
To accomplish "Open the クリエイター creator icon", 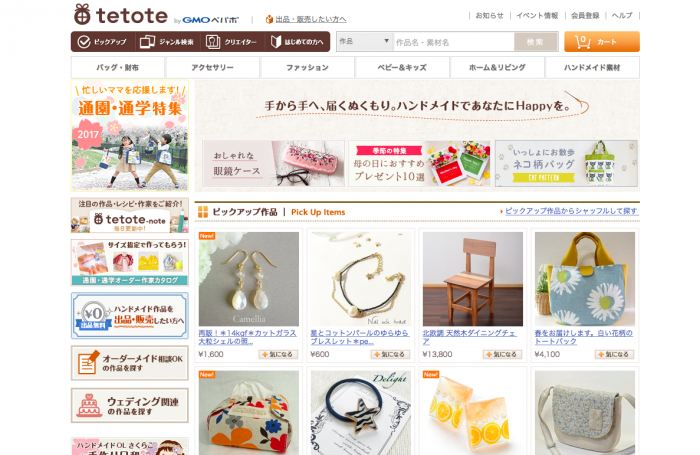I will 212,42.
